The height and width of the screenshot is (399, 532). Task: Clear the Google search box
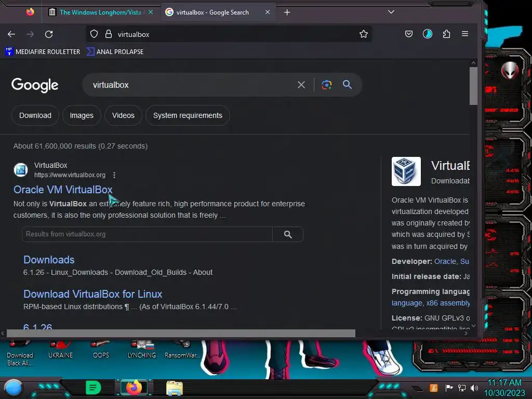coord(301,85)
